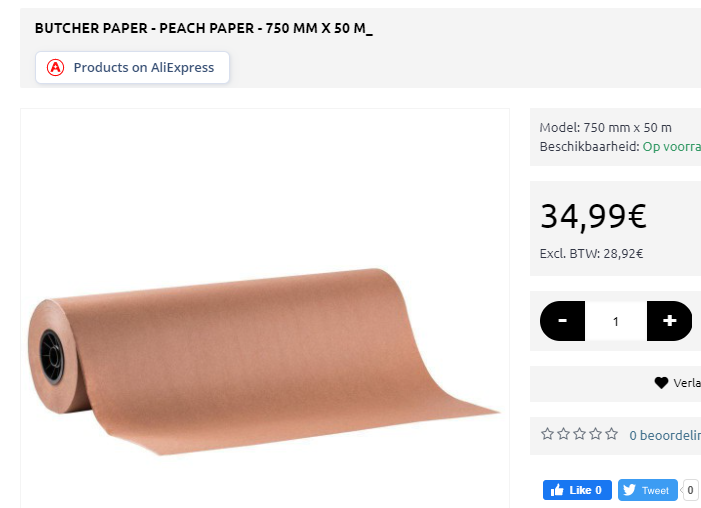This screenshot has width=701, height=508.
Task: Click the heart wishlist icon
Action: [x=661, y=383]
